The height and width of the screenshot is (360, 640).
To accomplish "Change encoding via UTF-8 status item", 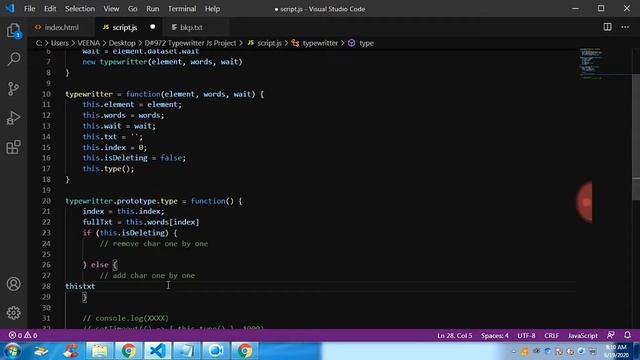I will pos(526,336).
